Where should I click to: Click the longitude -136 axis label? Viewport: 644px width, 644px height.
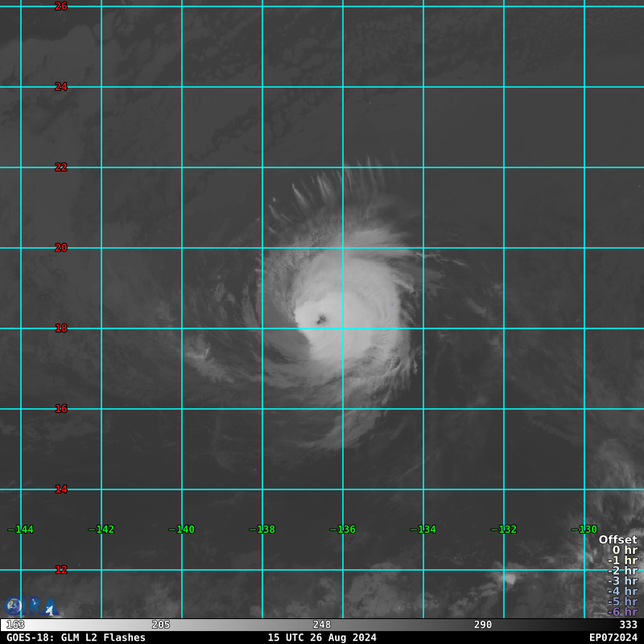click(343, 530)
